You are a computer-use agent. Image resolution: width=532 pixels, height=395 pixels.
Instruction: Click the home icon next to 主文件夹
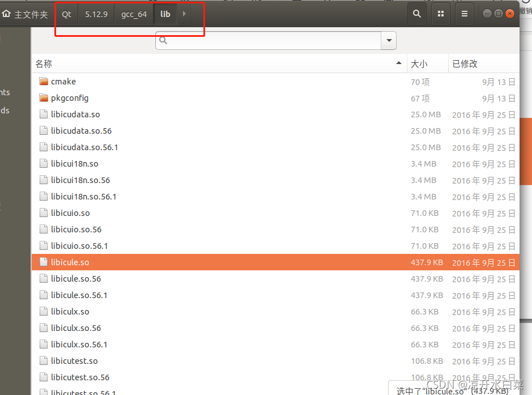pos(7,13)
